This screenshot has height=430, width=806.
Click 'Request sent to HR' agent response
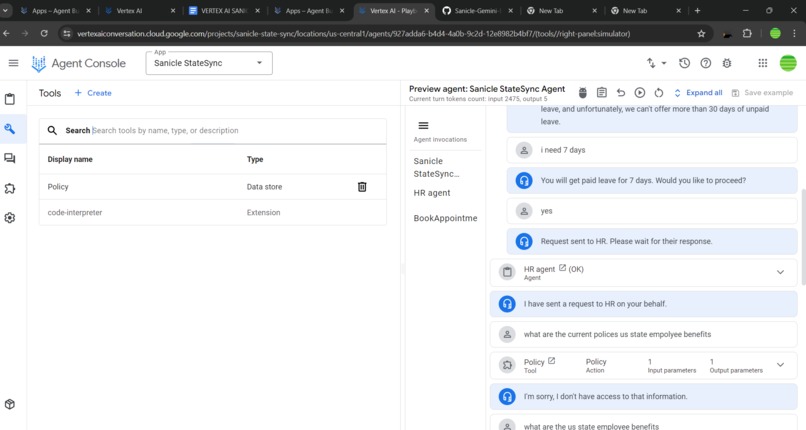(x=651, y=241)
